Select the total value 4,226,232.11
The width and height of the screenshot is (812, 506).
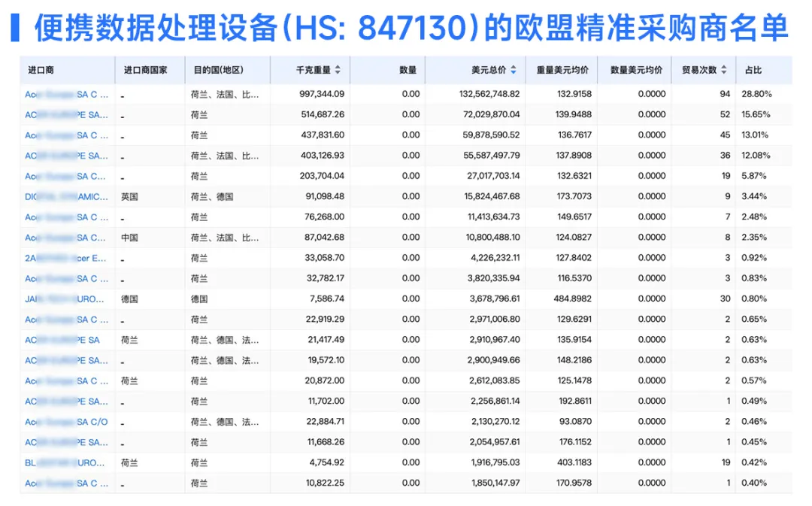click(495, 257)
